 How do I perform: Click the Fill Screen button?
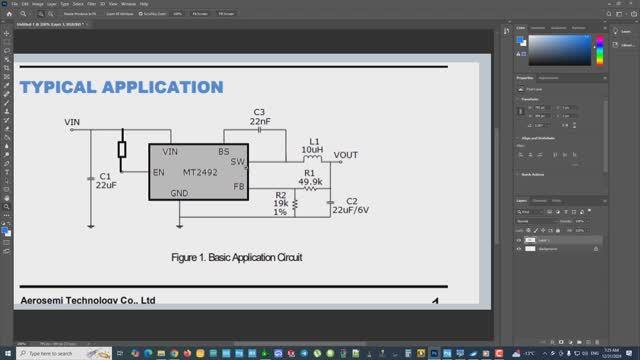(226, 14)
